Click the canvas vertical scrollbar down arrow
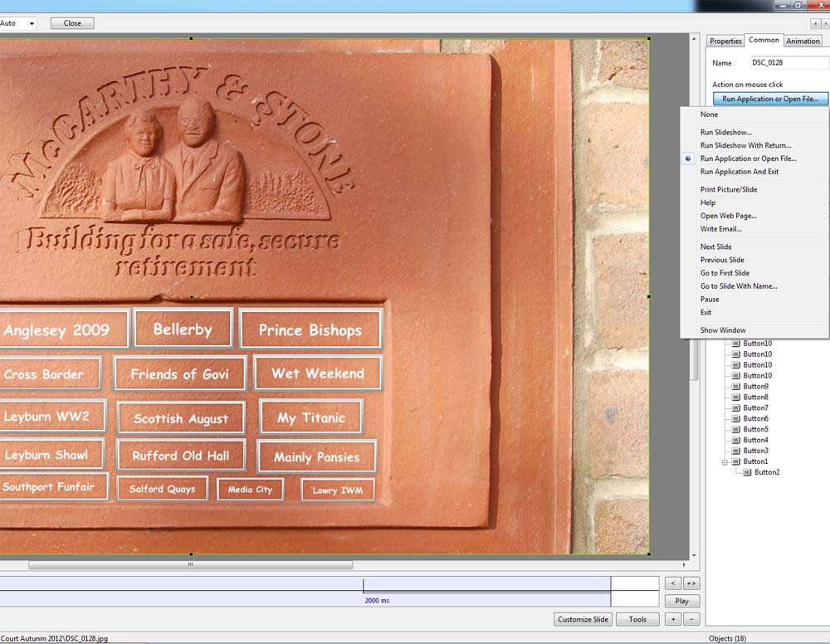Screen dimensions: 830x644 tap(694, 556)
